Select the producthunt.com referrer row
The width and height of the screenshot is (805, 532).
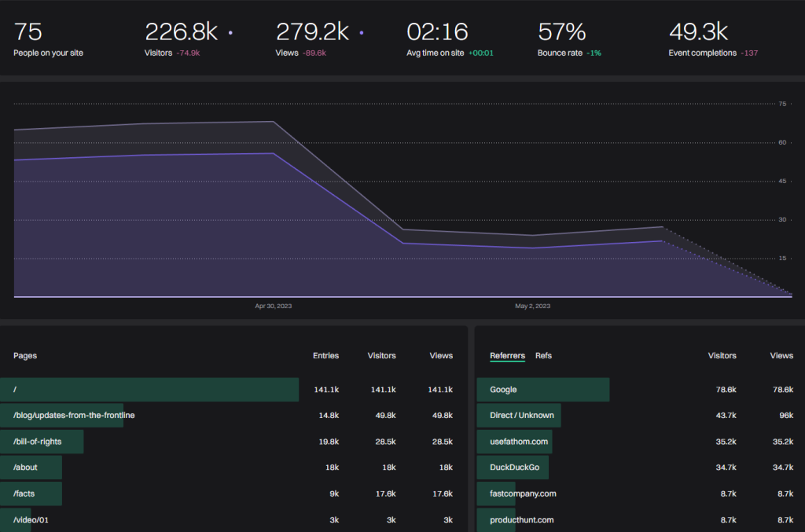point(522,519)
